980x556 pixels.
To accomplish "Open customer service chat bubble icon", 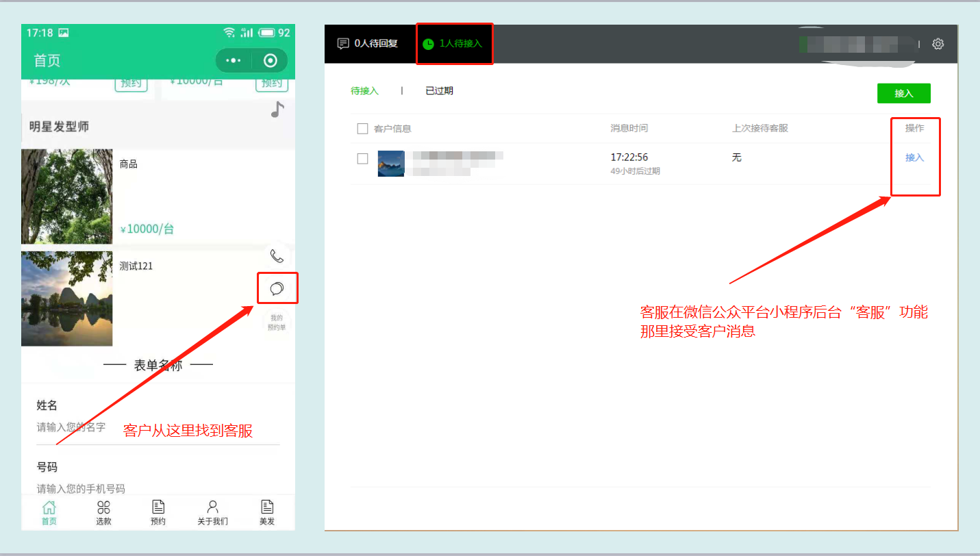I will click(x=277, y=288).
